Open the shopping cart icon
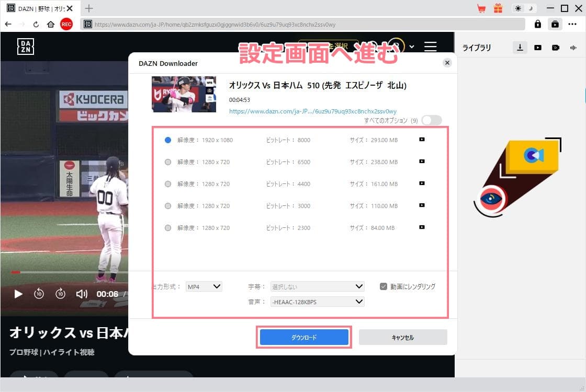The image size is (586, 392). [481, 8]
